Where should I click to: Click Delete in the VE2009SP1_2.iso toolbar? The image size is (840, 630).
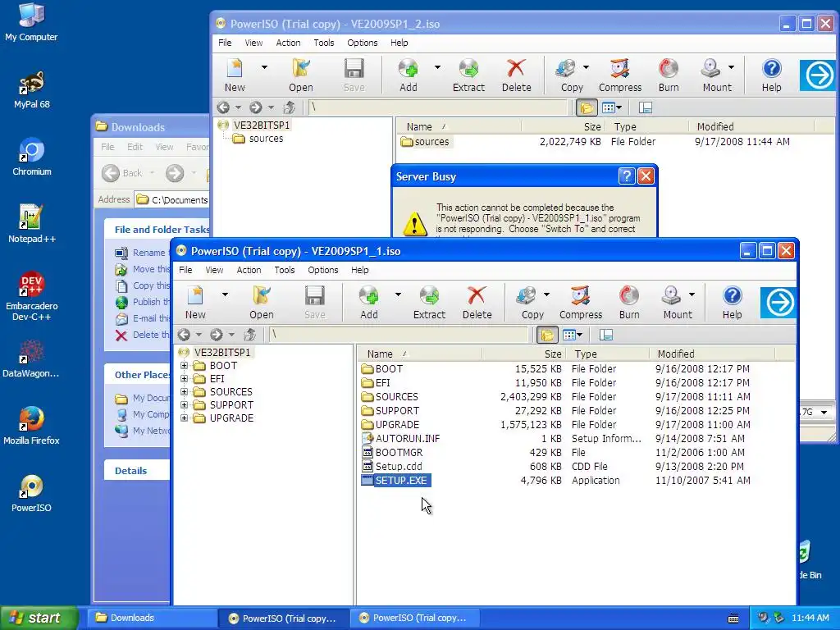(517, 75)
